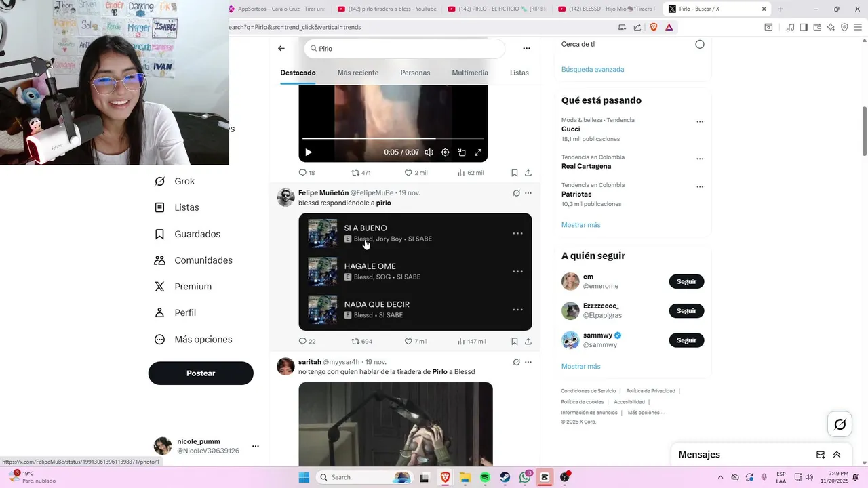Open options for HAGALE OME track
This screenshot has width=868, height=488.
(517, 272)
